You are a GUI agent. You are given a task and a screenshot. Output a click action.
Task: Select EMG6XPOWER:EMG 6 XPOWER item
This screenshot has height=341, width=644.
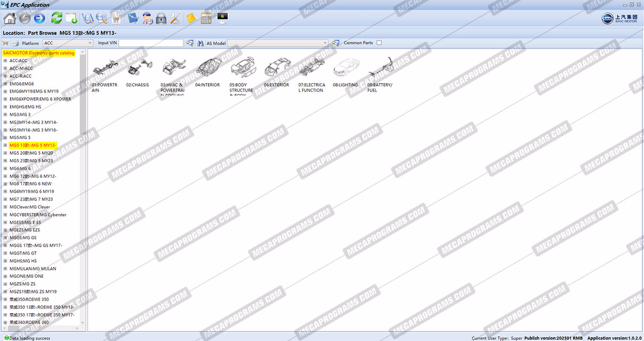point(40,99)
